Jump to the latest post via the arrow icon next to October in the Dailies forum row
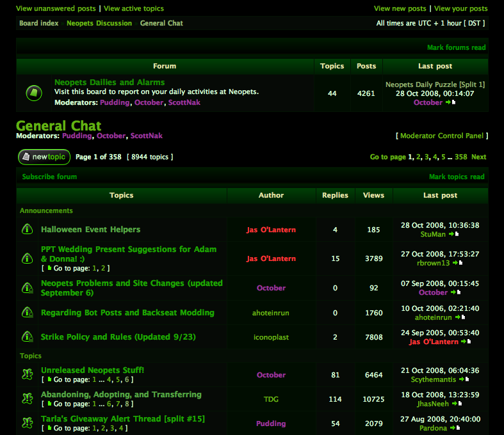504x435 pixels. [x=450, y=102]
